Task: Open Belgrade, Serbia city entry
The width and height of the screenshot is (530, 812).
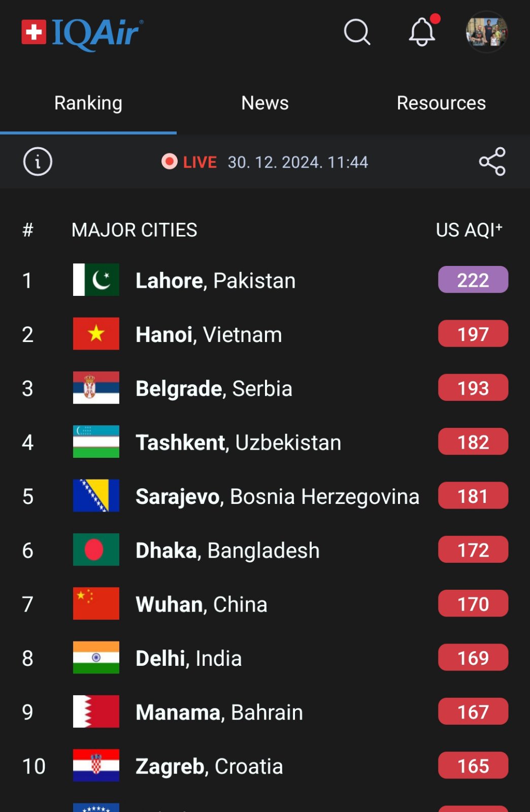Action: pyautogui.click(x=214, y=389)
